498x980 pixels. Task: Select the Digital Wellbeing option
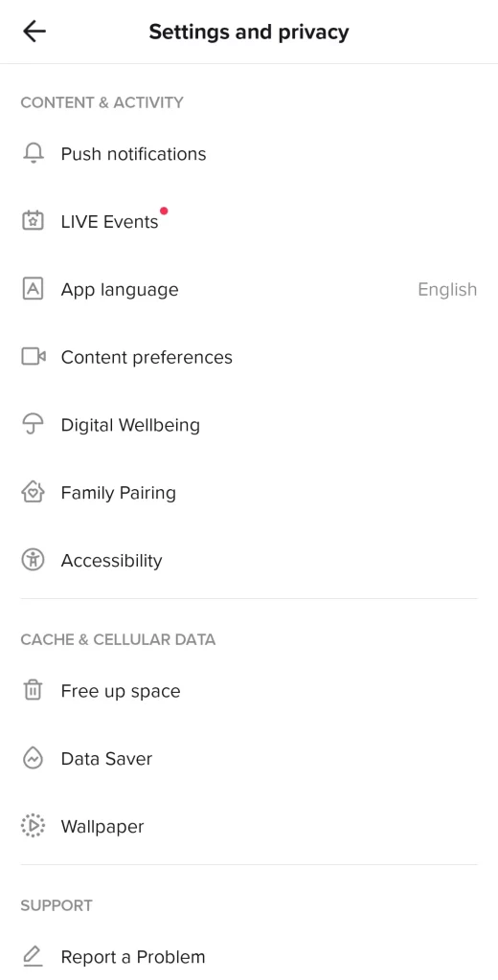(x=249, y=425)
